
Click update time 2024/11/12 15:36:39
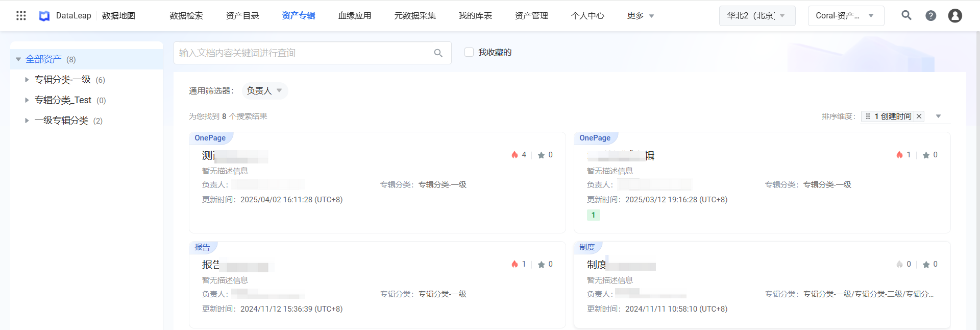[x=291, y=309]
